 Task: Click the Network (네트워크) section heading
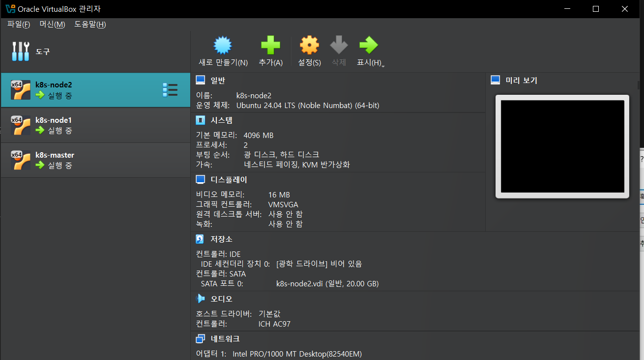point(225,339)
